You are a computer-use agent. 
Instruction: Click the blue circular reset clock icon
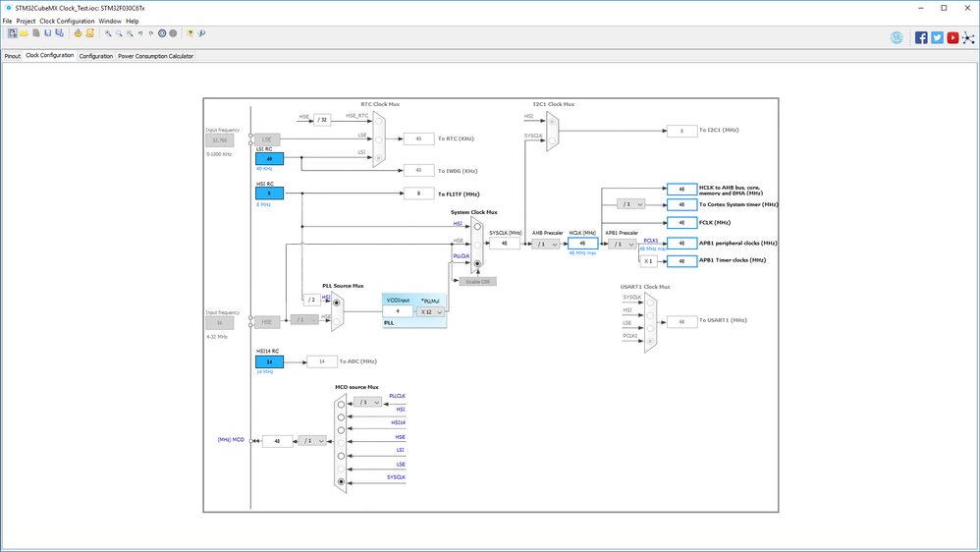pos(162,33)
